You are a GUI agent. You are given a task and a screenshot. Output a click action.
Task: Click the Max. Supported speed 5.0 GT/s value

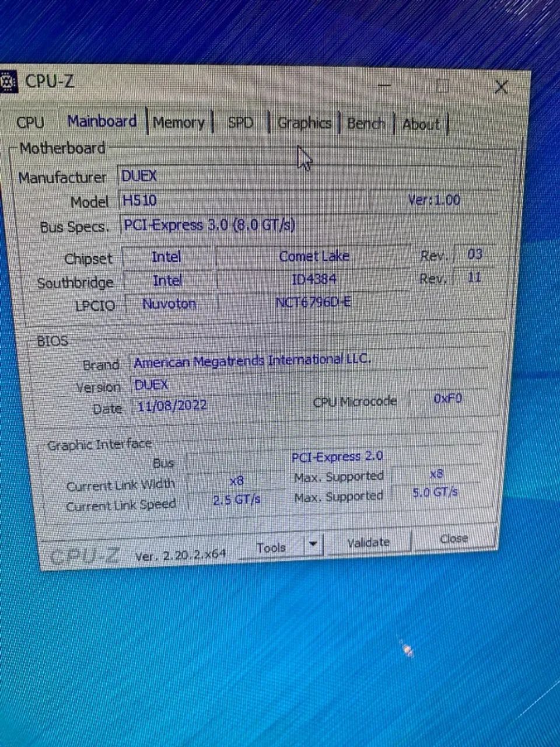pyautogui.click(x=435, y=493)
